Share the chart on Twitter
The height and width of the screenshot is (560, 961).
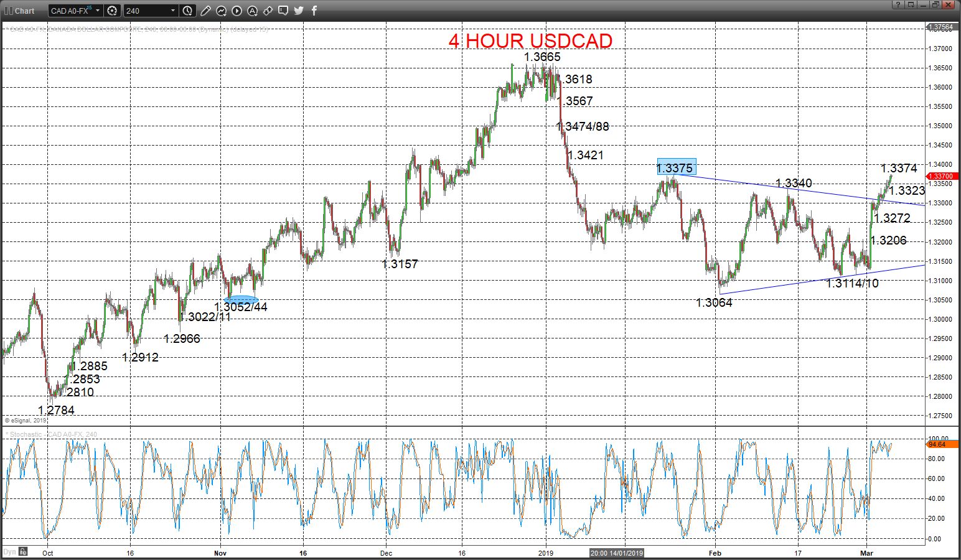[299, 11]
